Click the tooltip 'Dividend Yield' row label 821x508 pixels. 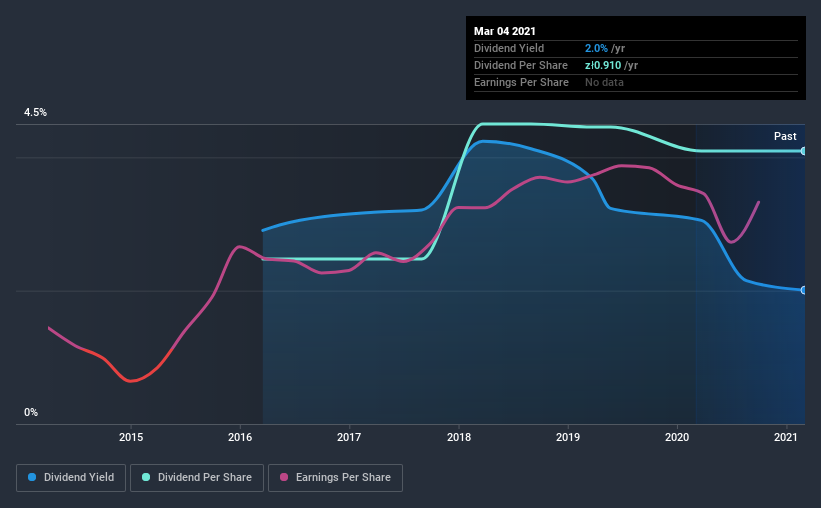coord(509,48)
